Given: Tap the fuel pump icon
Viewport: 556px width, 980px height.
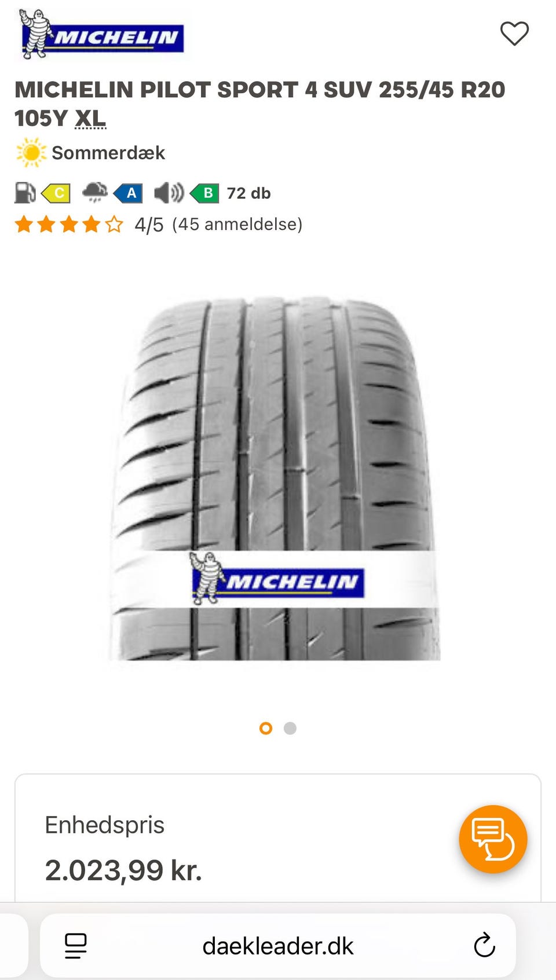Looking at the screenshot, I should (x=25, y=193).
